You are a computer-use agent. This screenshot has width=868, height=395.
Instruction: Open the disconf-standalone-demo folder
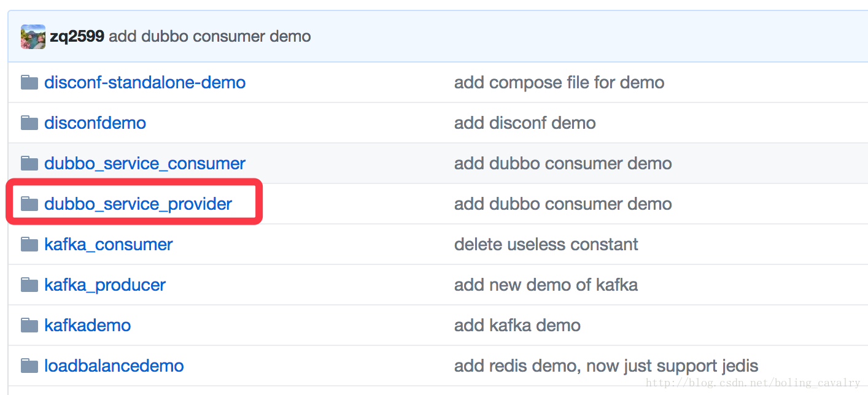tap(145, 83)
